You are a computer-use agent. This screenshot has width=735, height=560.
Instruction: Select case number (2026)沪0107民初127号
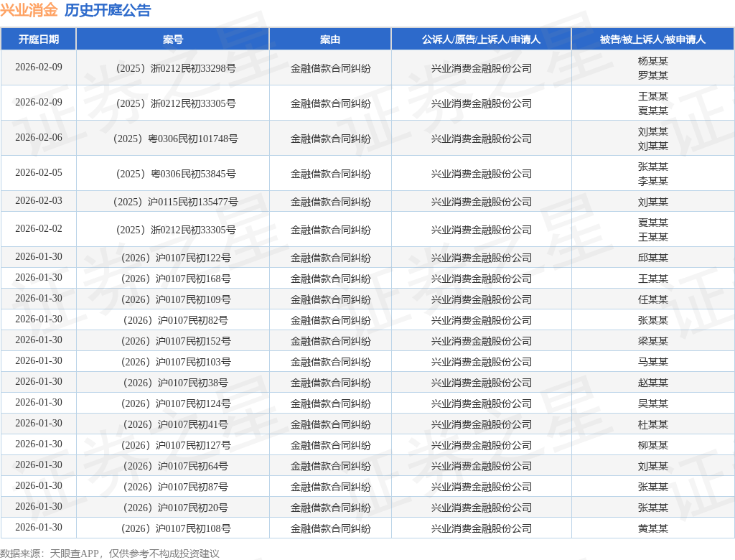coord(176,445)
